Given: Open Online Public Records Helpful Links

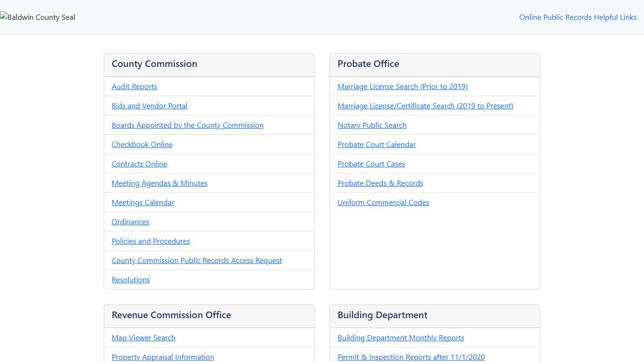Looking at the screenshot, I should coord(578,17).
